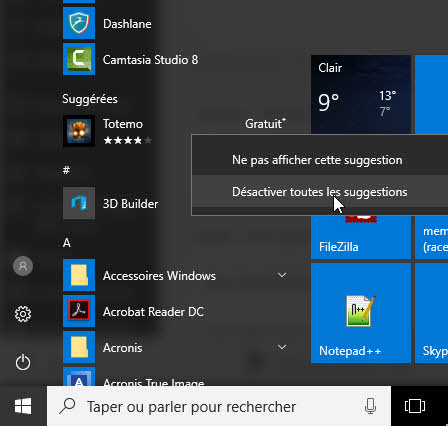448x426 pixels.
Task: Open the Accessoires Windows folder icon
Action: point(79,275)
